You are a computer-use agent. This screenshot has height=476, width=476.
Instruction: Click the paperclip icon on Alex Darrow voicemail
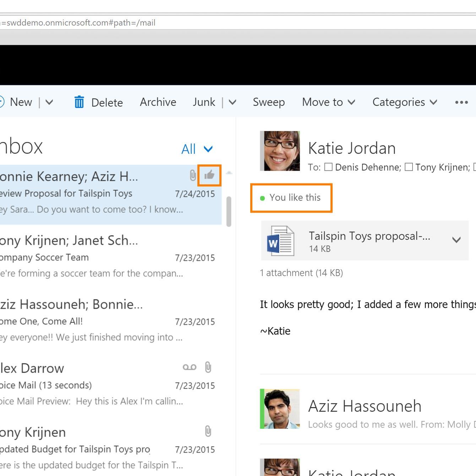(208, 367)
